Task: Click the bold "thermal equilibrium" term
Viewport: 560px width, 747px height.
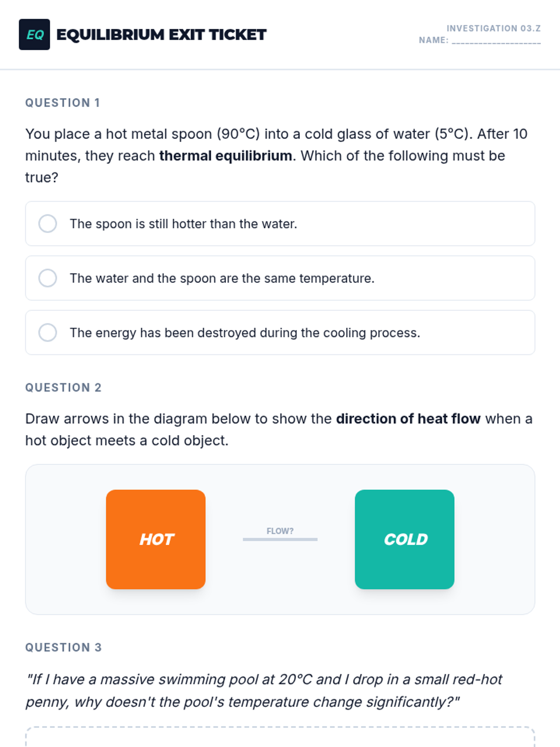Action: point(226,156)
